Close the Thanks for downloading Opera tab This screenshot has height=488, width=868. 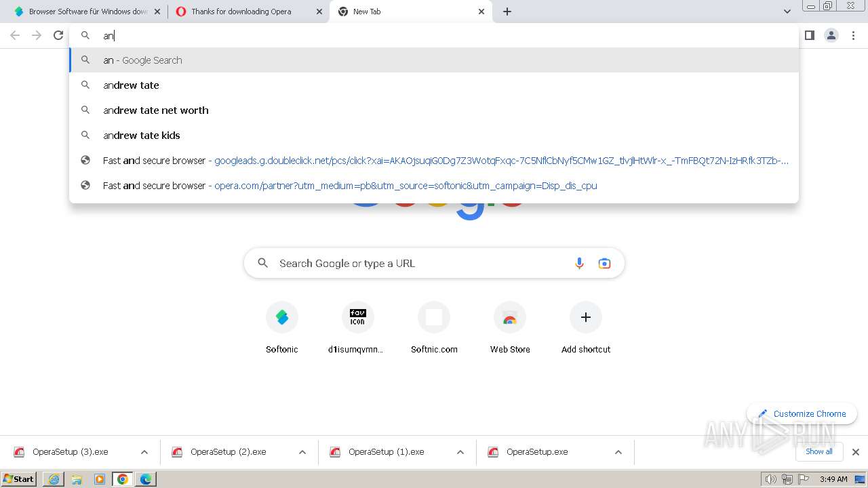click(x=319, y=12)
